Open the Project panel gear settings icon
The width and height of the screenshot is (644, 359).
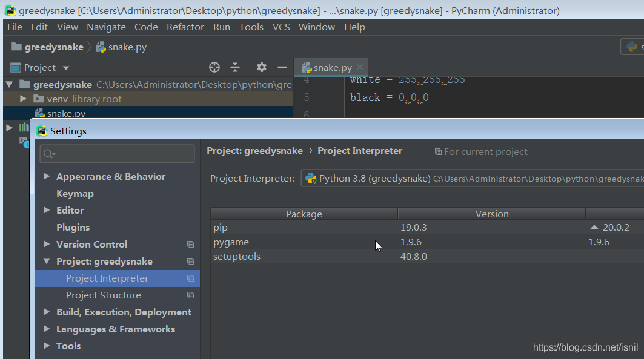262,67
